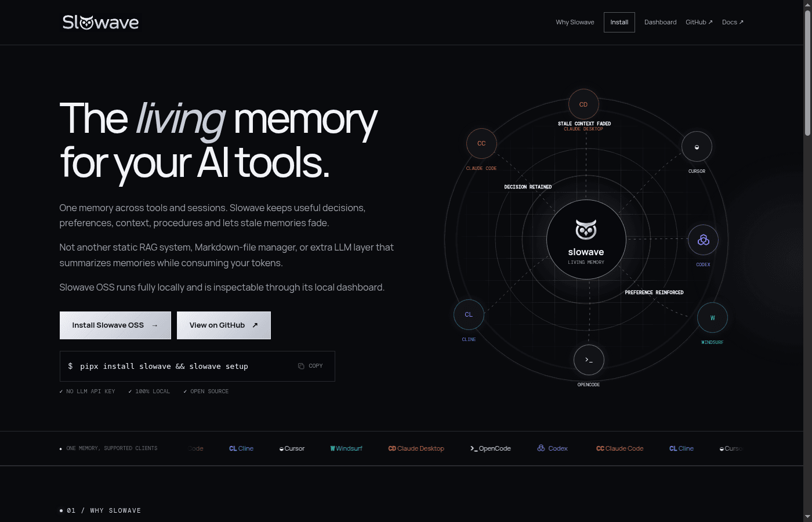The width and height of the screenshot is (812, 522).
Task: Click the central slowave living memory owl
Action: tap(586, 240)
